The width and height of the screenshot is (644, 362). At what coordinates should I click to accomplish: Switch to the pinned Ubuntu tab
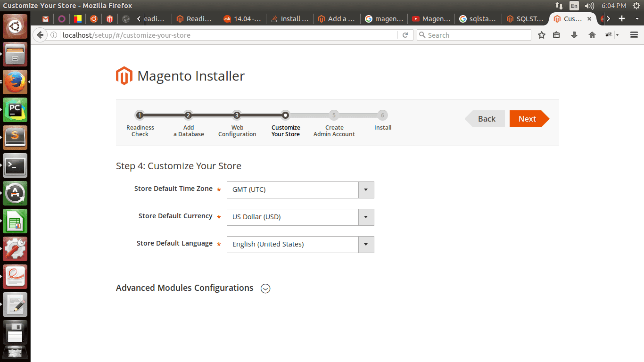94,19
